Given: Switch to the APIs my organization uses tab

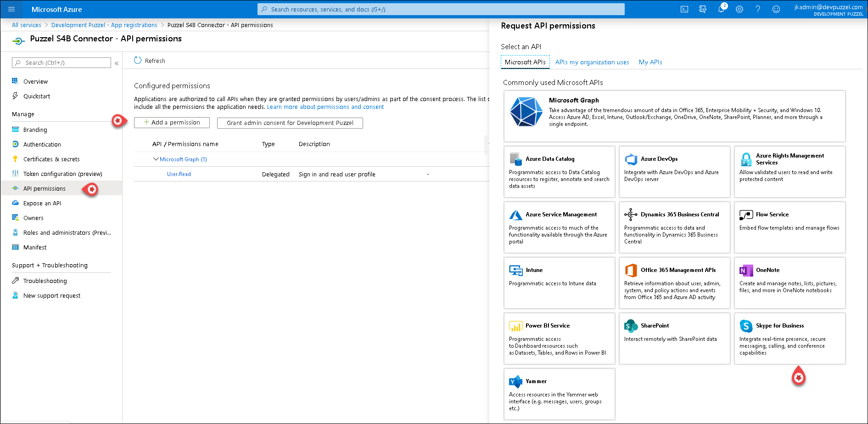Looking at the screenshot, I should 592,62.
